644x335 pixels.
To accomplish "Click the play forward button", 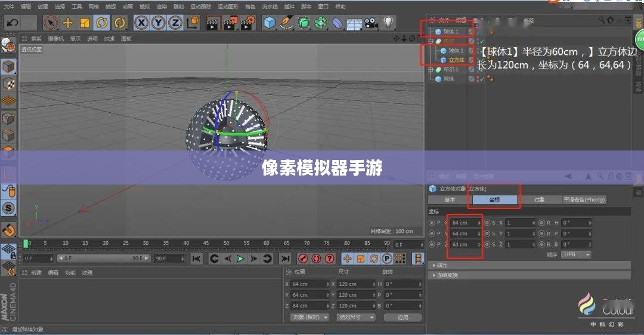I will (x=240, y=259).
